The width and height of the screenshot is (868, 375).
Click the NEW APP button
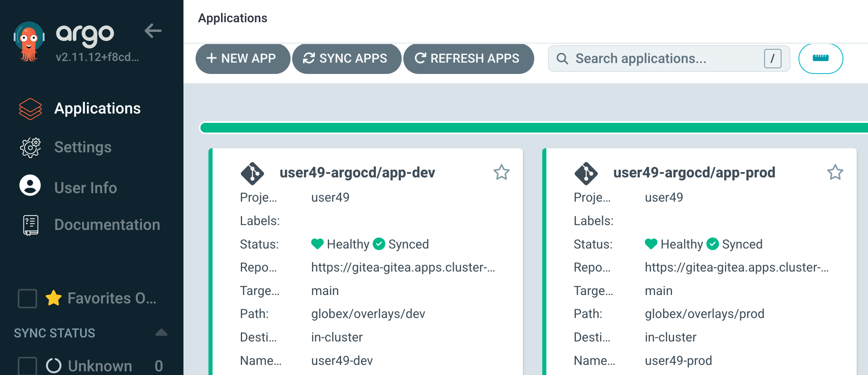click(x=243, y=59)
